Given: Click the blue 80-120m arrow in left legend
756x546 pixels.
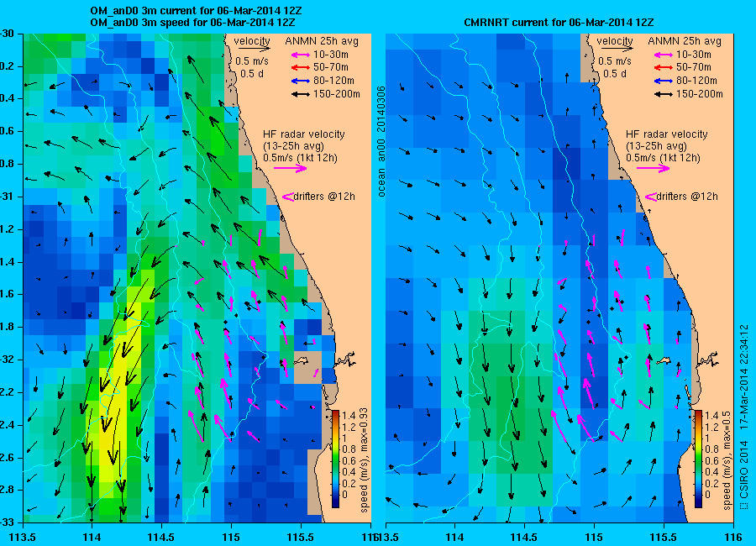Looking at the screenshot, I should coord(301,81).
